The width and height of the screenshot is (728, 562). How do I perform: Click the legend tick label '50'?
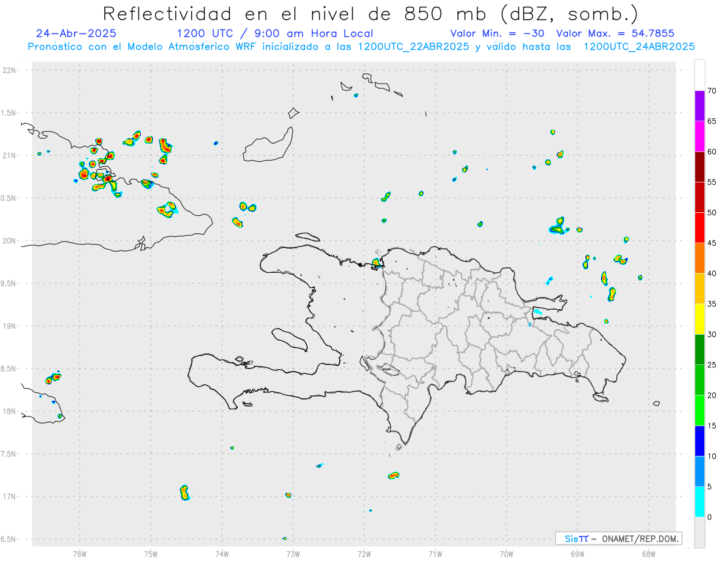[x=712, y=213]
